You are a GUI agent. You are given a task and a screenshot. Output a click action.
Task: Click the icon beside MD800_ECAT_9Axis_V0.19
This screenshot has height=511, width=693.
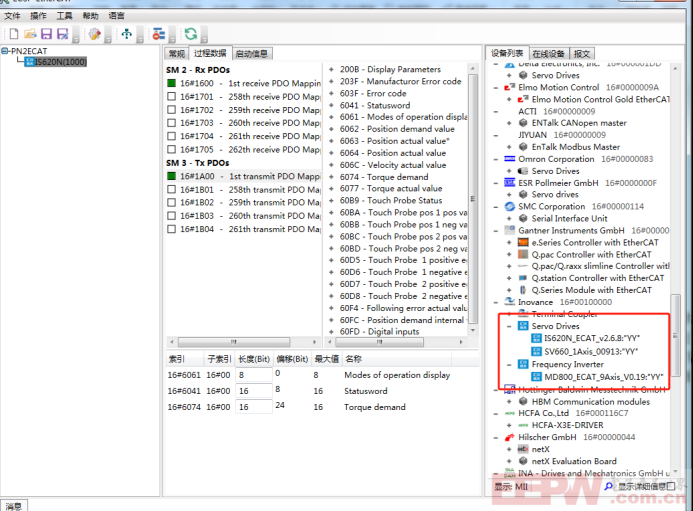[536, 377]
